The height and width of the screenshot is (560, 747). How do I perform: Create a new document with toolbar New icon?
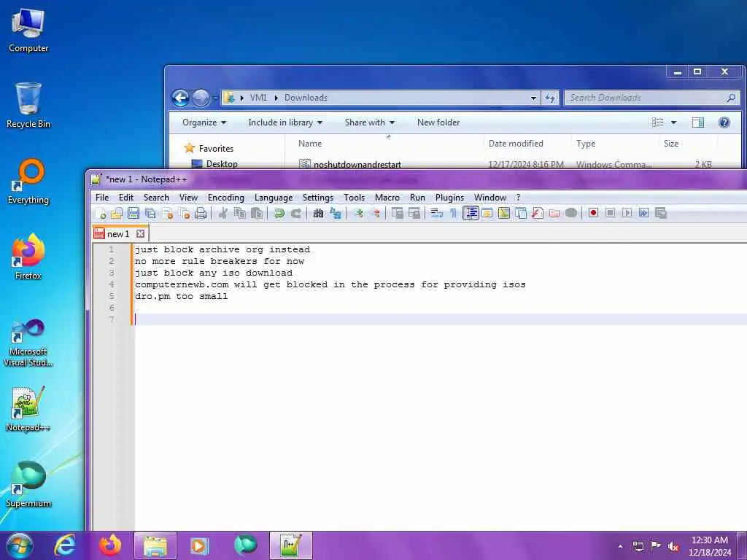coord(101,214)
